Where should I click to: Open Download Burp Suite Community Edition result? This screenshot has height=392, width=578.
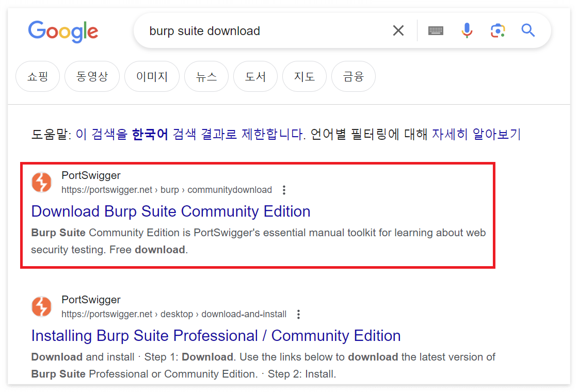(171, 211)
